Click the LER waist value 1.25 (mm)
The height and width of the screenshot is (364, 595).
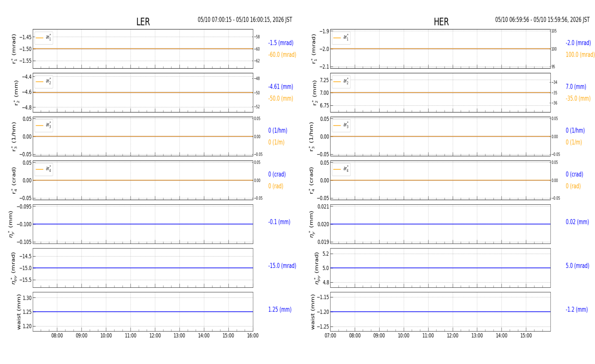[x=280, y=310]
